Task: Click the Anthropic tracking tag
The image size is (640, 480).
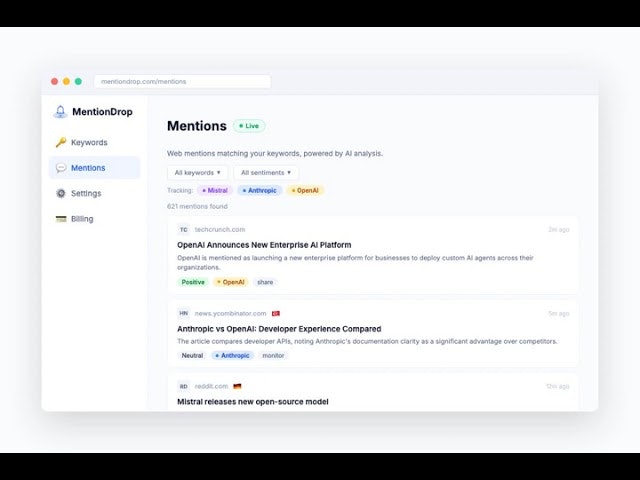Action: coord(259,191)
